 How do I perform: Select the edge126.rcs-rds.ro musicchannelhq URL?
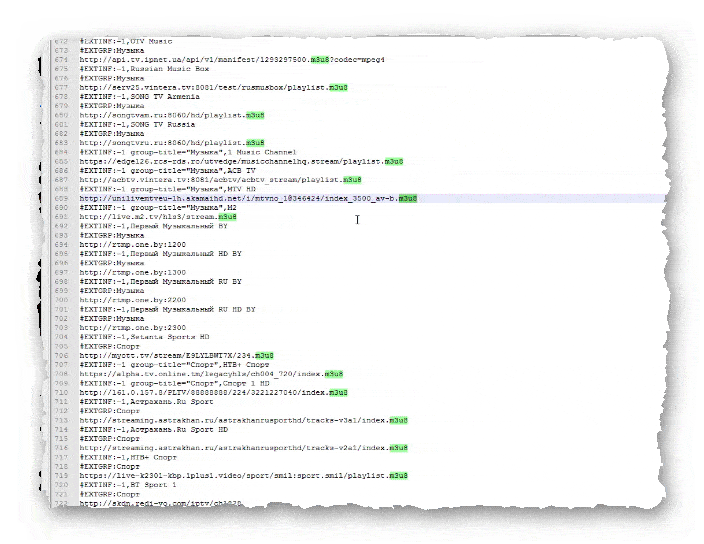click(241, 161)
